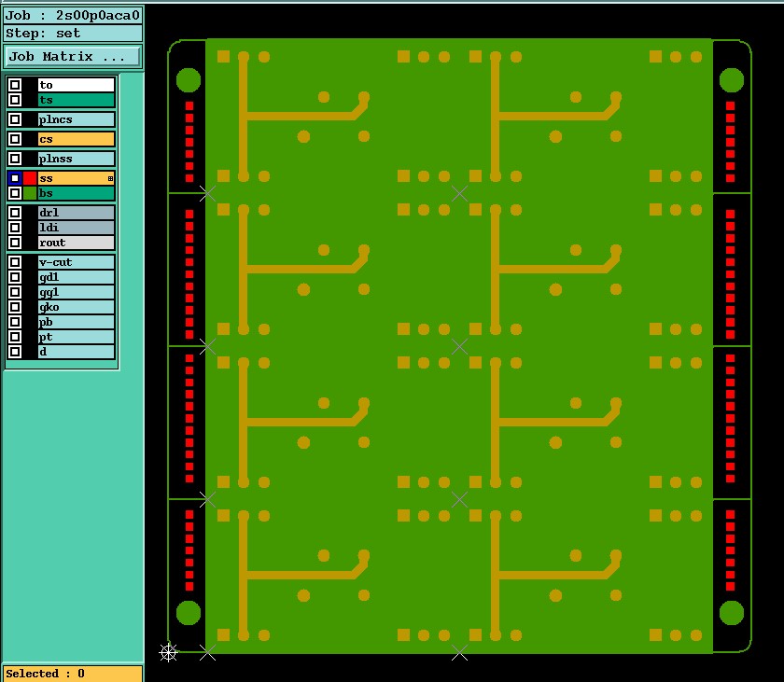Toggle the checkbox for the 'pb' layer
The image size is (784, 682).
[x=15, y=322]
